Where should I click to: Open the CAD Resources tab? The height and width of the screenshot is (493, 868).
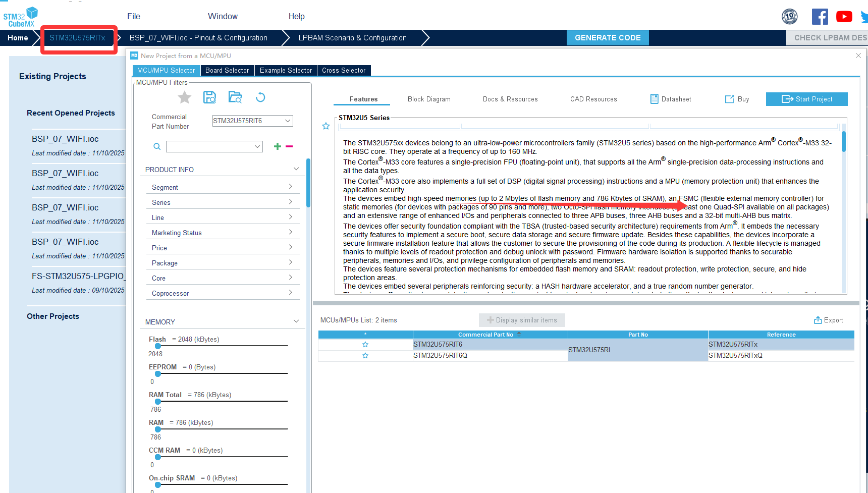coord(593,99)
